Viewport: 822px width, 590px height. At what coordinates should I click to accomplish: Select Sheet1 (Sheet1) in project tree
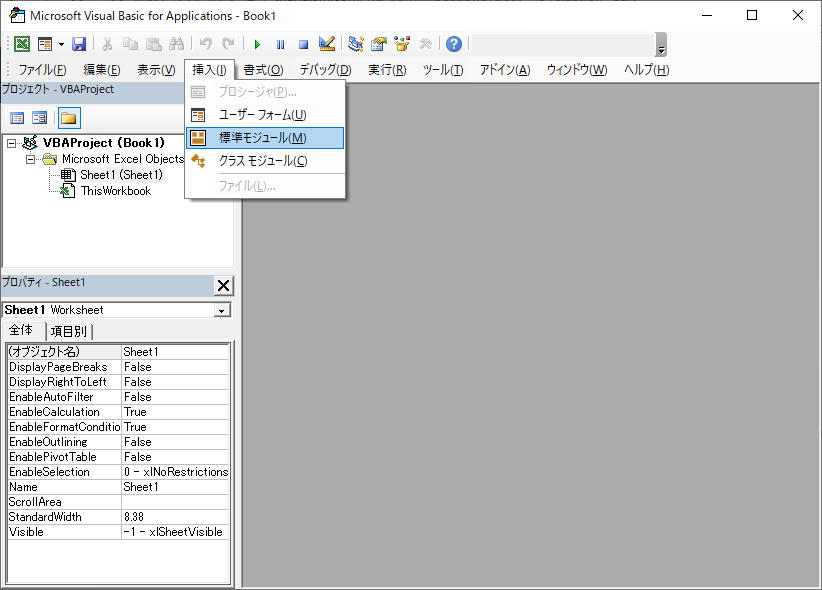point(121,175)
